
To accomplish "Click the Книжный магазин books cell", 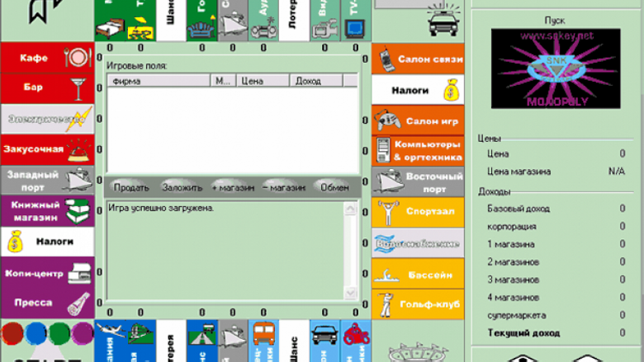I will coord(48,211).
